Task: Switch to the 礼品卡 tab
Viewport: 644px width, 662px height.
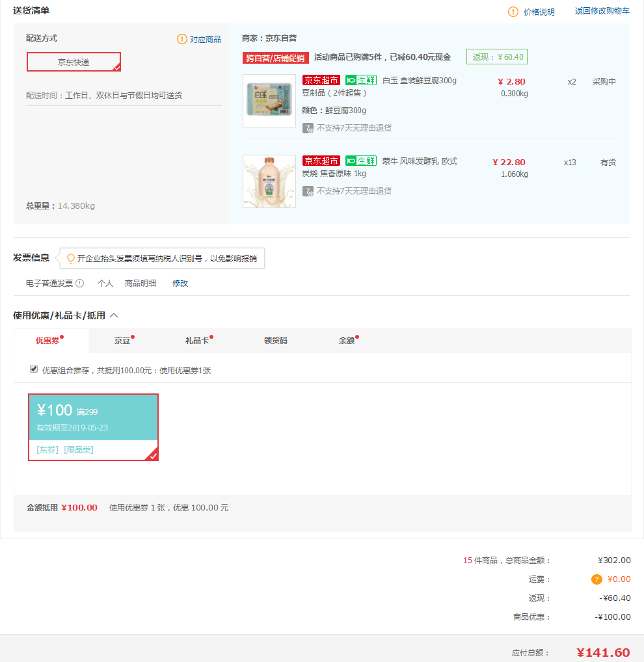Action: 198,340
